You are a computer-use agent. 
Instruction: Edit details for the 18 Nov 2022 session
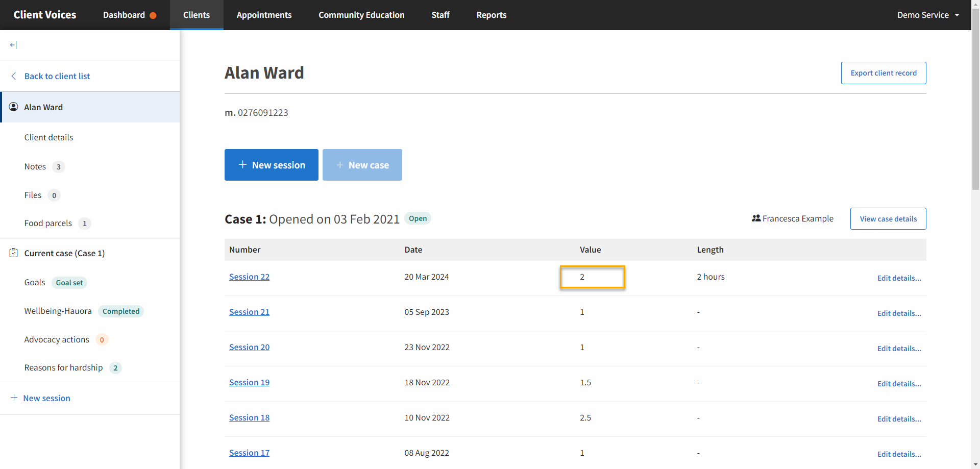(899, 384)
